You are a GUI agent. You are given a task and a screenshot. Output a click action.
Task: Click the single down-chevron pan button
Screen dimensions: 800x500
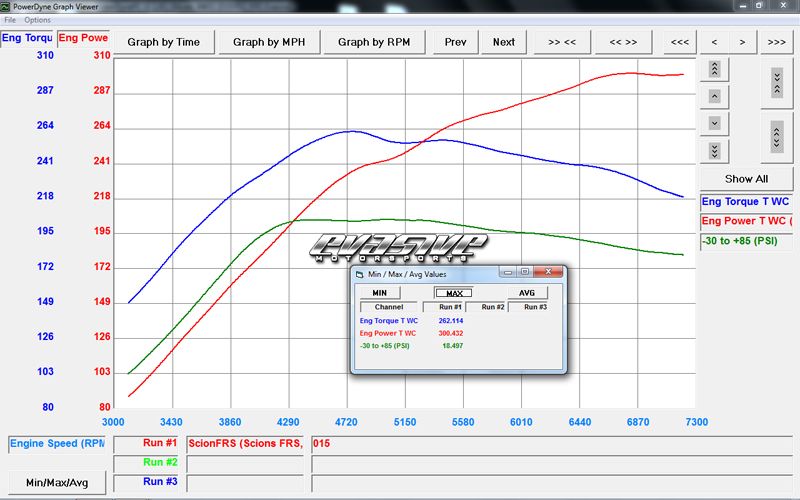[x=714, y=123]
